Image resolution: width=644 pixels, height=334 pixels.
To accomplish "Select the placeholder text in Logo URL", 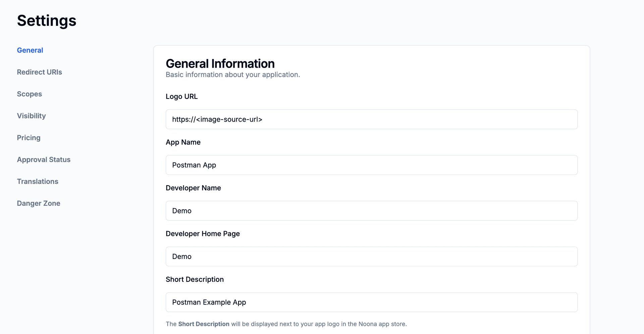I will coord(217,119).
